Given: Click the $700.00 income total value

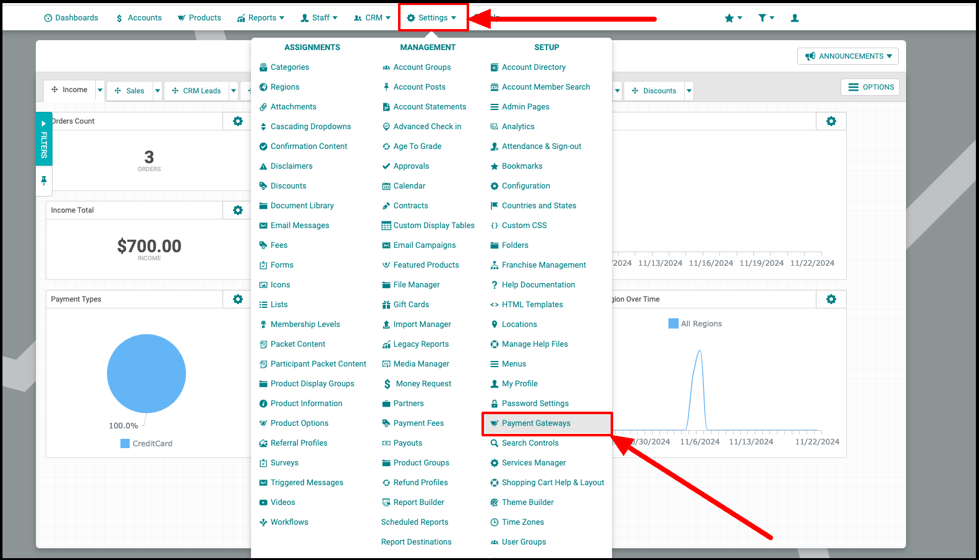Looking at the screenshot, I should click(150, 246).
